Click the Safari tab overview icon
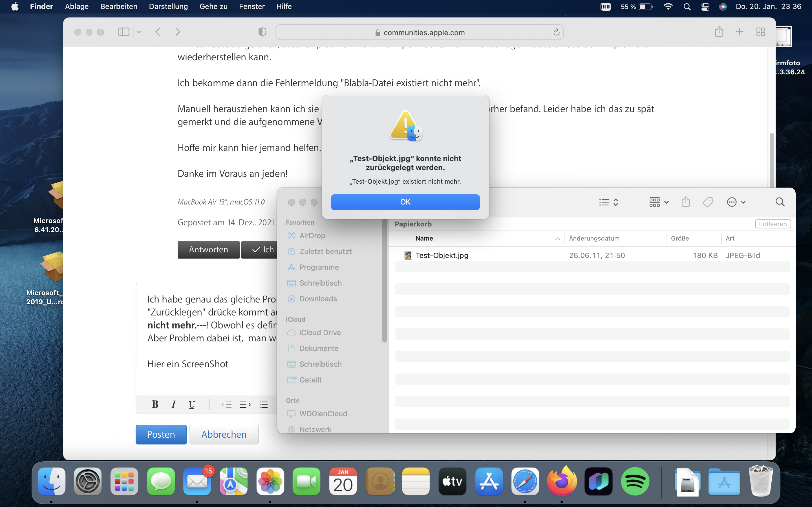812x507 pixels. (x=760, y=32)
